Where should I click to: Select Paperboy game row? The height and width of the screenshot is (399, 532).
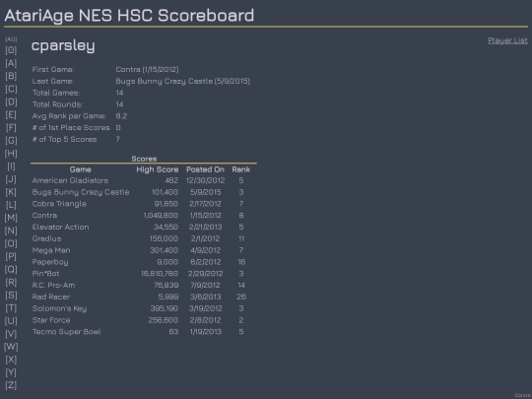tap(144, 262)
